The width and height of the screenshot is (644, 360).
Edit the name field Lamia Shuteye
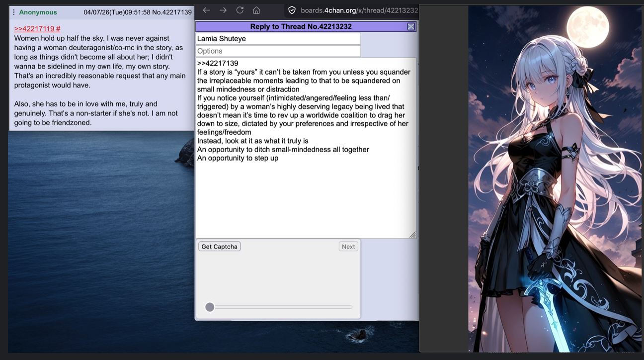[x=278, y=39]
